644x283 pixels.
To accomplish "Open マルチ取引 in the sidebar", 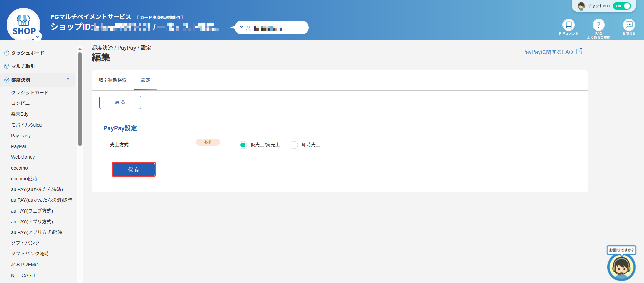I will click(23, 66).
